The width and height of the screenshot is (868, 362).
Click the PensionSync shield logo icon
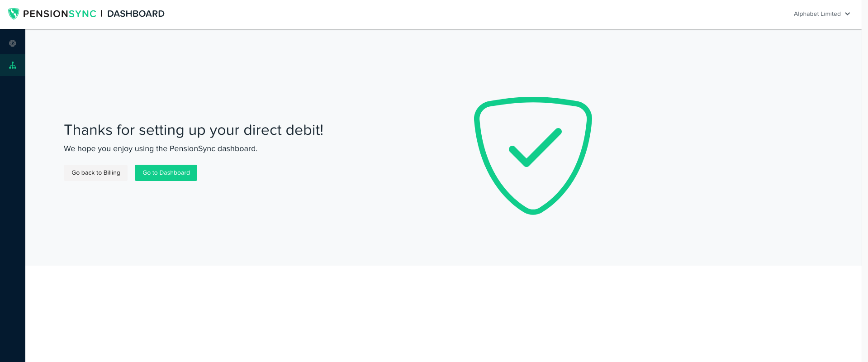[x=14, y=14]
